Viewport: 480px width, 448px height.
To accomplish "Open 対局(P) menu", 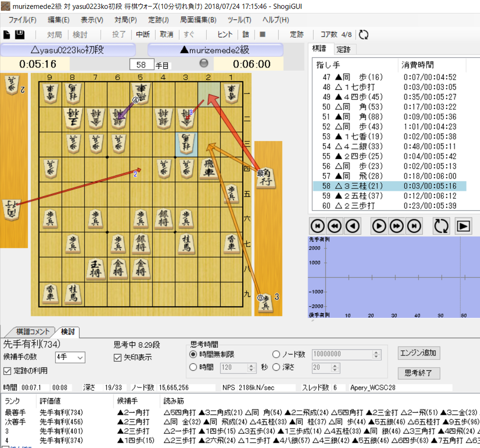I will 126,20.
